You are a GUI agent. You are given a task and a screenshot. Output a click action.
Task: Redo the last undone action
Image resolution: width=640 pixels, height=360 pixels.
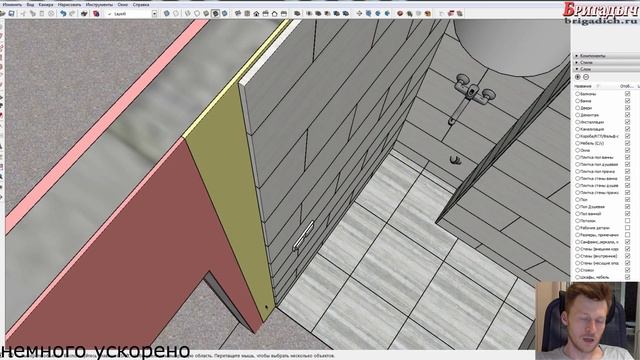click(72, 13)
